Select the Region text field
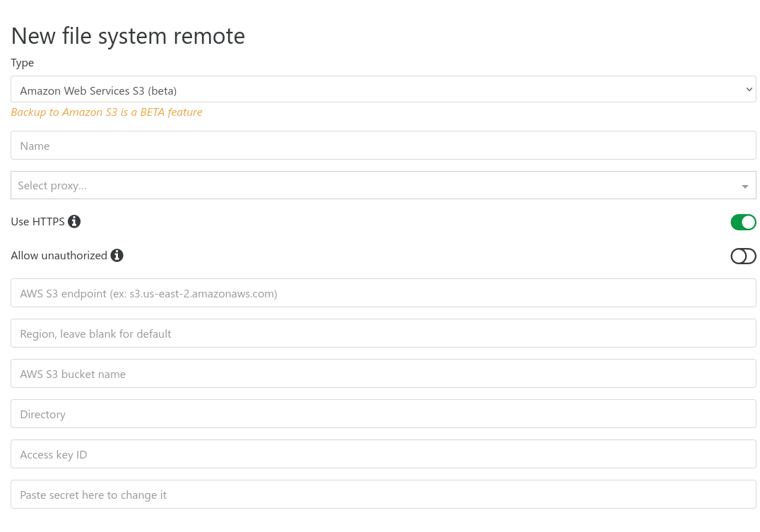Image resolution: width=760 pixels, height=532 pixels. (x=383, y=333)
